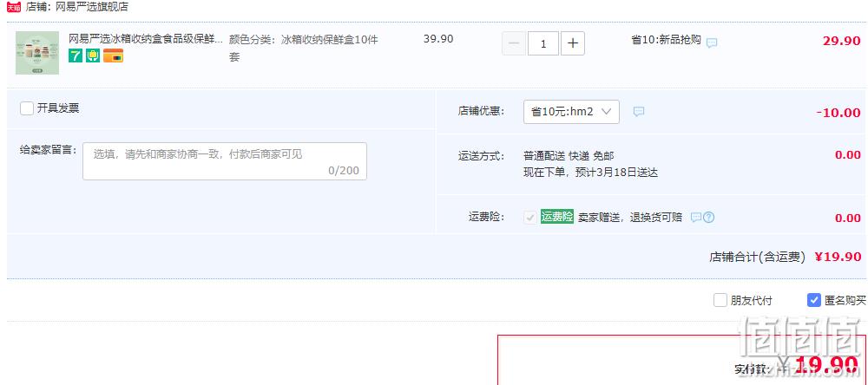Screen dimensions: 868x385
Task: Click the 给卖家留言 message text box
Action: [225, 161]
